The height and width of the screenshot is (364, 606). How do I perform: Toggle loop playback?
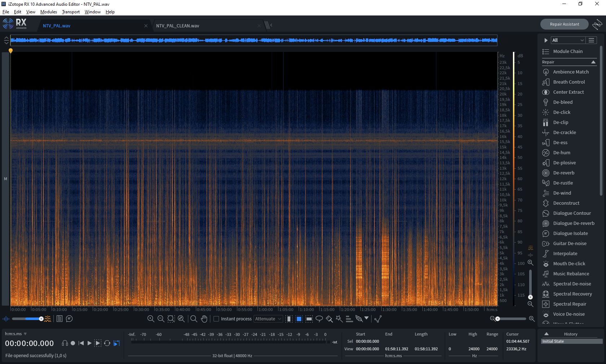point(107,343)
